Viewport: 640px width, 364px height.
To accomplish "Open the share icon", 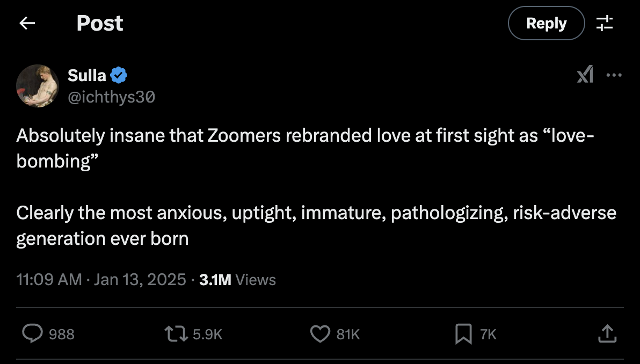I will point(607,334).
